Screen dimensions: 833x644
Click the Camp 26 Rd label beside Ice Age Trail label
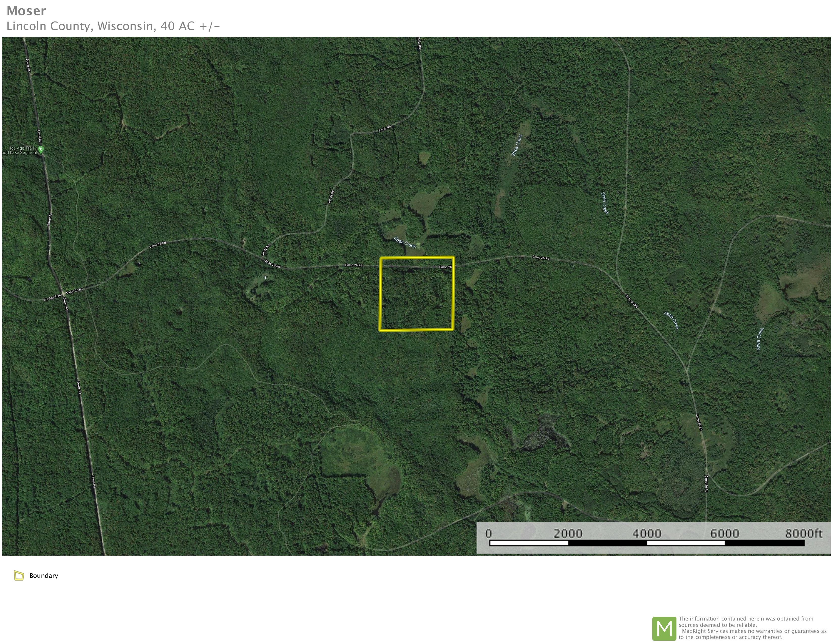[x=74, y=291]
